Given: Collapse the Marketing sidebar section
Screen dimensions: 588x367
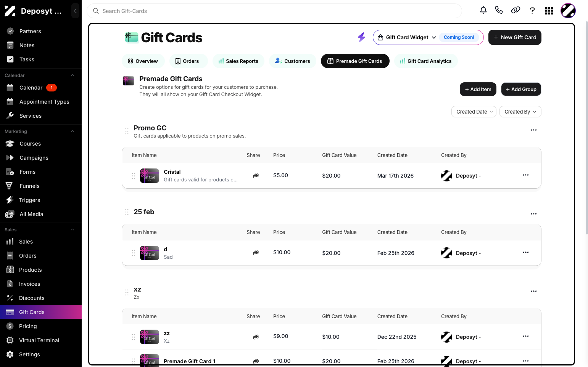Looking at the screenshot, I should [72, 131].
